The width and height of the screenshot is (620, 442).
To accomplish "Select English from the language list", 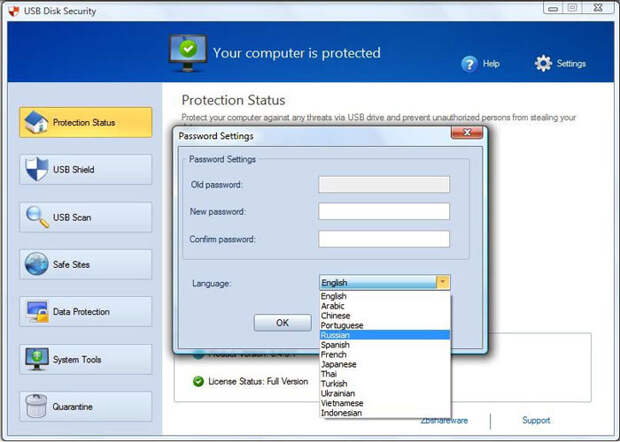I will click(x=385, y=296).
